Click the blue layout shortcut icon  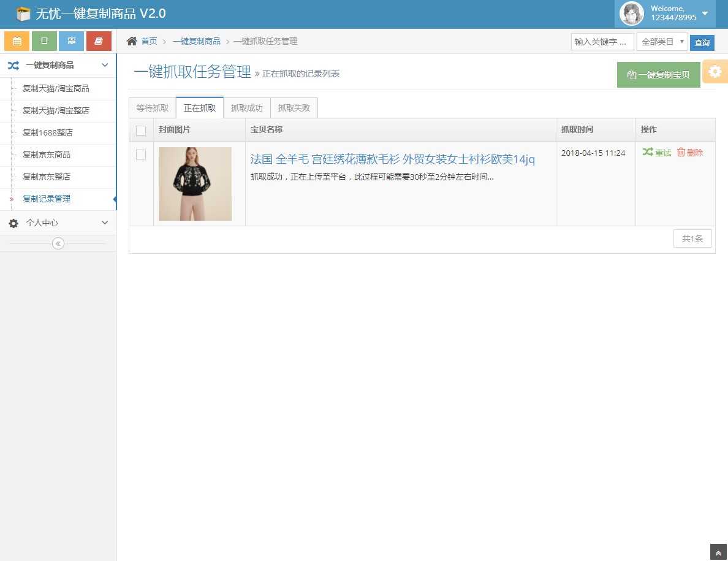coord(72,41)
